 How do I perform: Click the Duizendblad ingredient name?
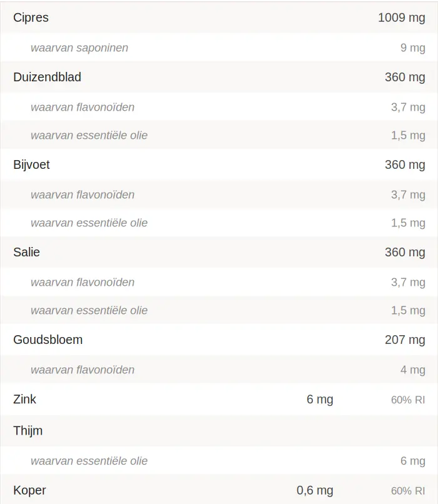tap(47, 78)
